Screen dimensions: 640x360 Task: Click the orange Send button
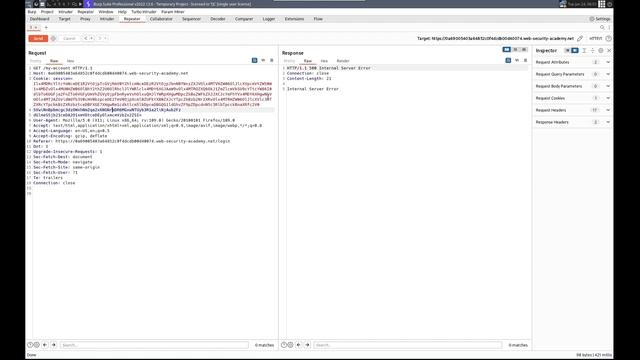point(38,38)
